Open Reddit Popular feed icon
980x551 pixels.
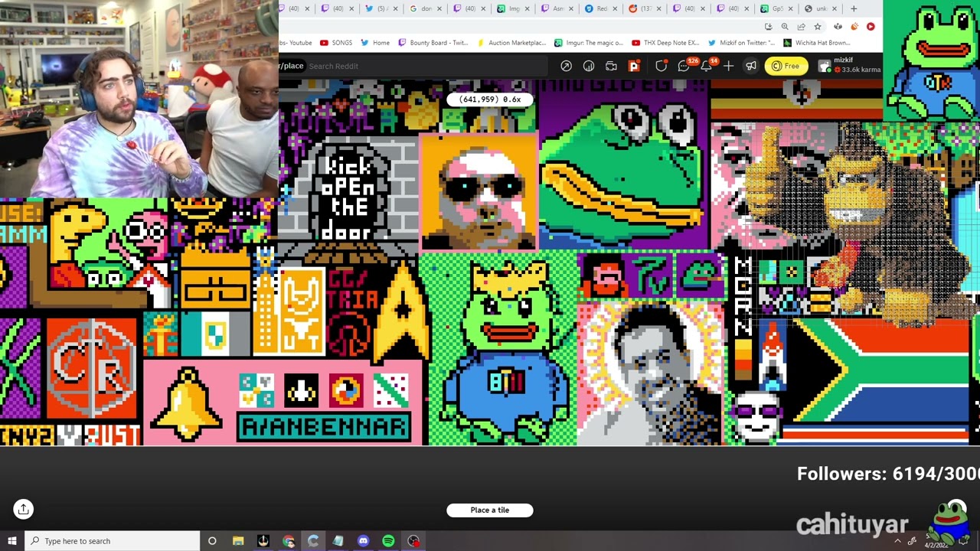tap(566, 66)
